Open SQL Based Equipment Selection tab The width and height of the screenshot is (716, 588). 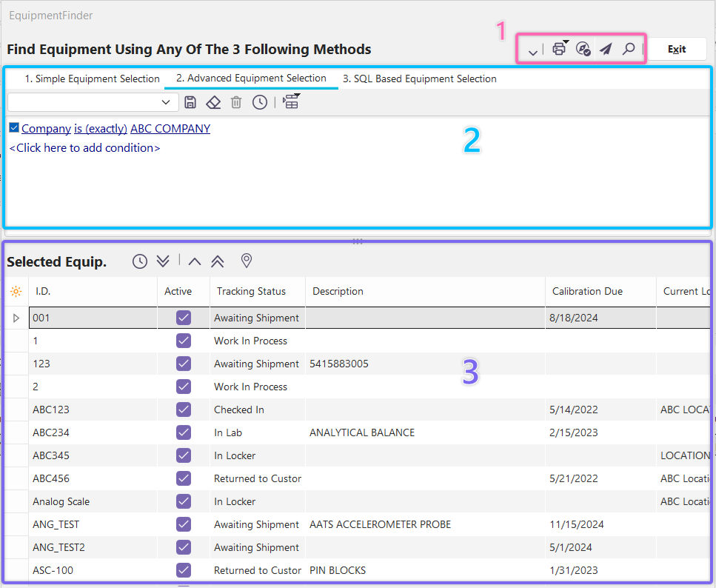419,78
